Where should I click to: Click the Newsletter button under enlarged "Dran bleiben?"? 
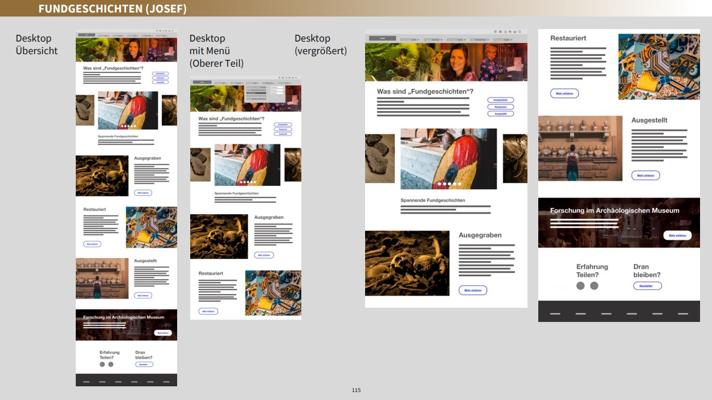(x=647, y=286)
